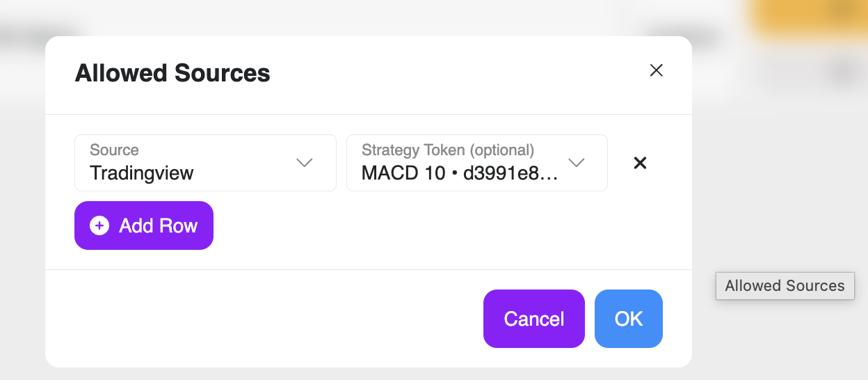The image size is (868, 380).
Task: Click the backdrop left of the dialog
Action: [x=22, y=209]
